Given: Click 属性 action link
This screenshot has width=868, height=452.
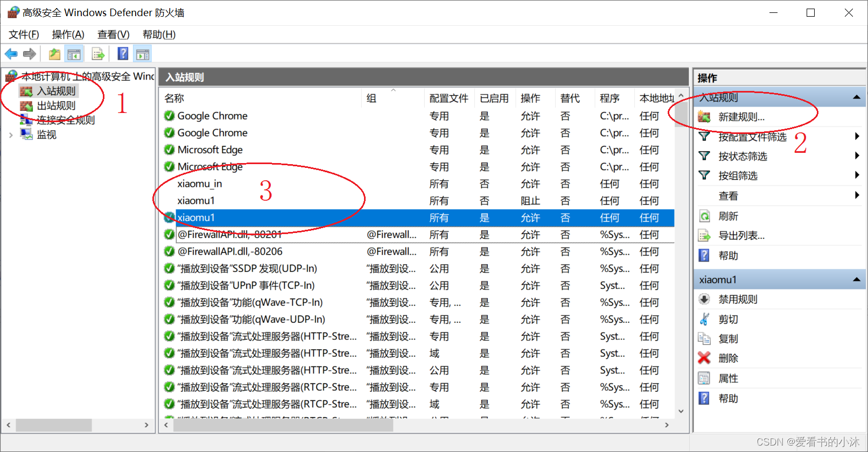Looking at the screenshot, I should 728,378.
